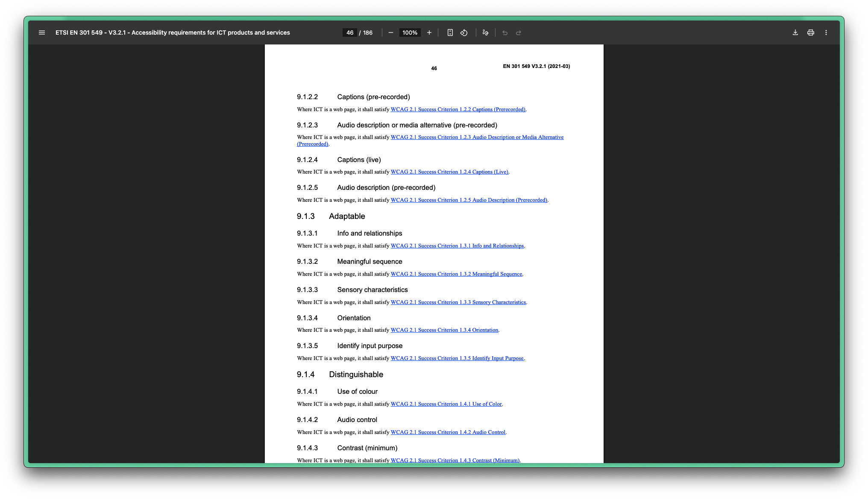
Task: Open WCAG 1.4.2 Audio Control link
Action: pos(448,432)
